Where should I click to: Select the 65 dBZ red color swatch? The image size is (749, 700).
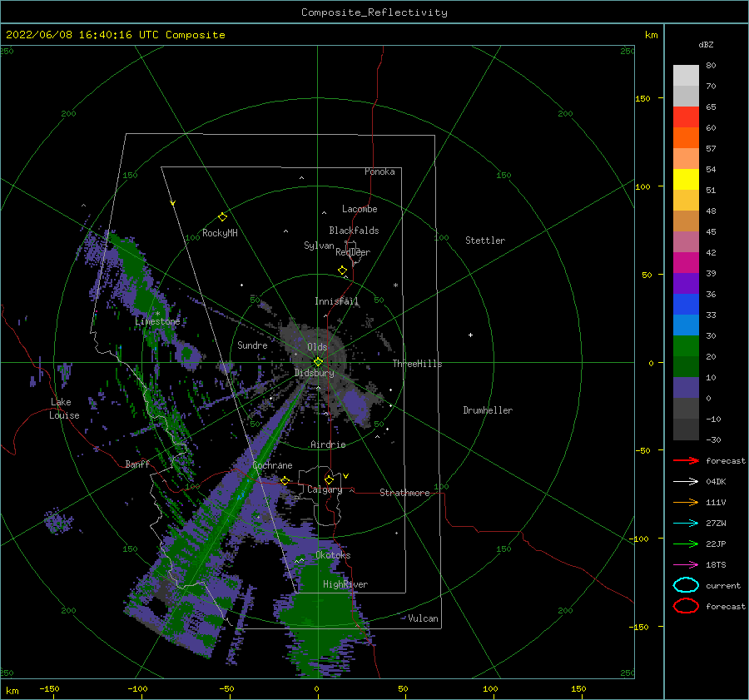(686, 117)
